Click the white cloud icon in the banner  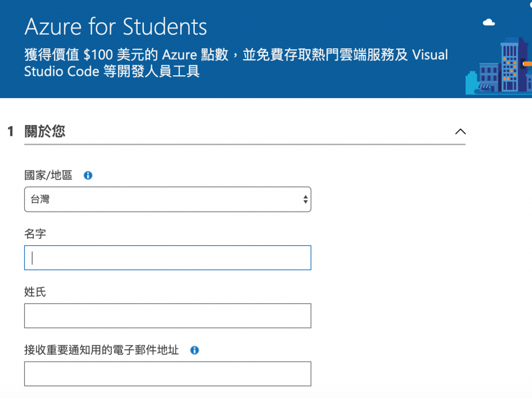488,22
